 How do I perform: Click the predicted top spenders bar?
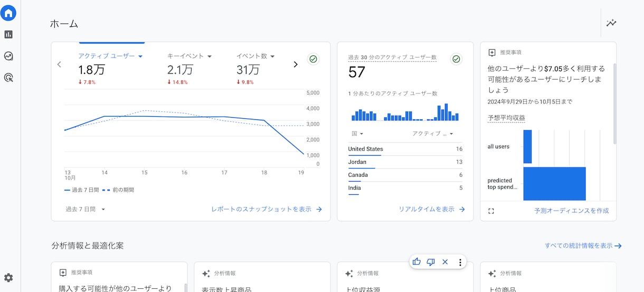click(555, 184)
